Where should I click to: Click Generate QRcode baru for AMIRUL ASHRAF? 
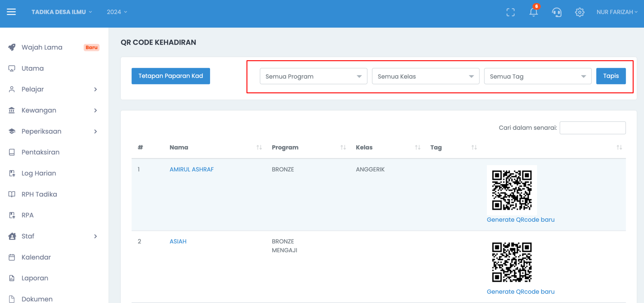[520, 220]
